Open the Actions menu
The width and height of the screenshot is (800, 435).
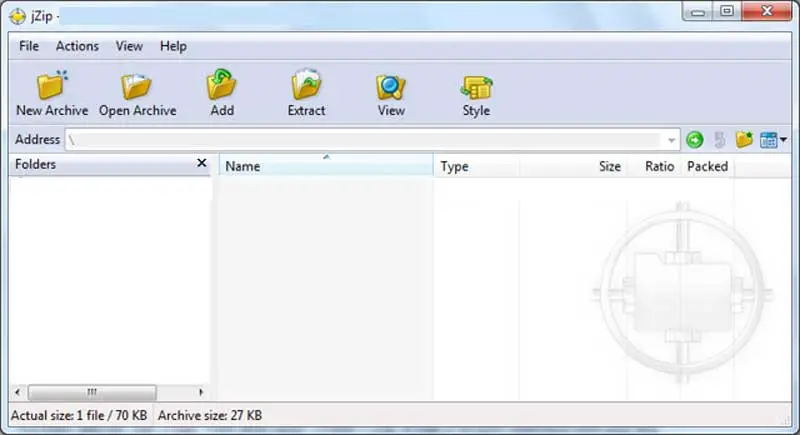coord(77,46)
